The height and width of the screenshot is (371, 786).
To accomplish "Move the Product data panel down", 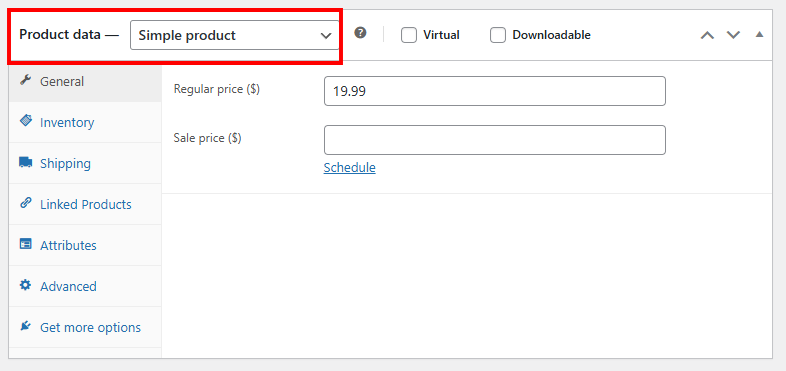I will [733, 35].
